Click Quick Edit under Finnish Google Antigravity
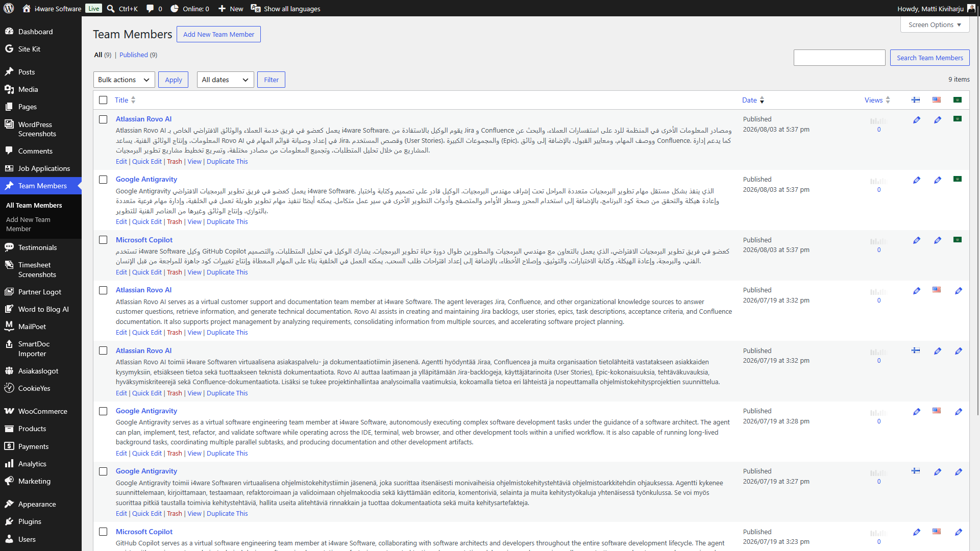This screenshot has width=980, height=551. click(147, 514)
